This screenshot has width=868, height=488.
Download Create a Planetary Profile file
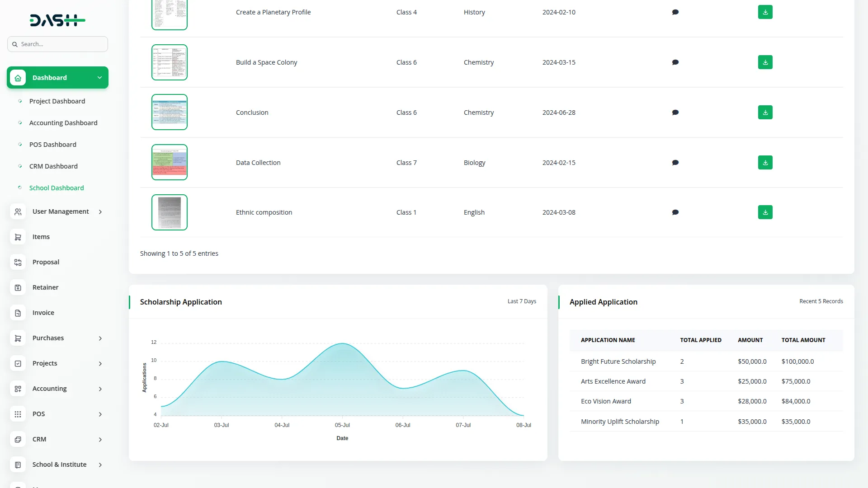pos(765,12)
